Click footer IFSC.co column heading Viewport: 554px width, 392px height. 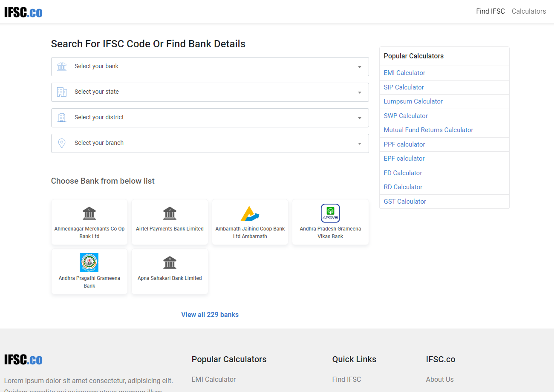(441, 360)
